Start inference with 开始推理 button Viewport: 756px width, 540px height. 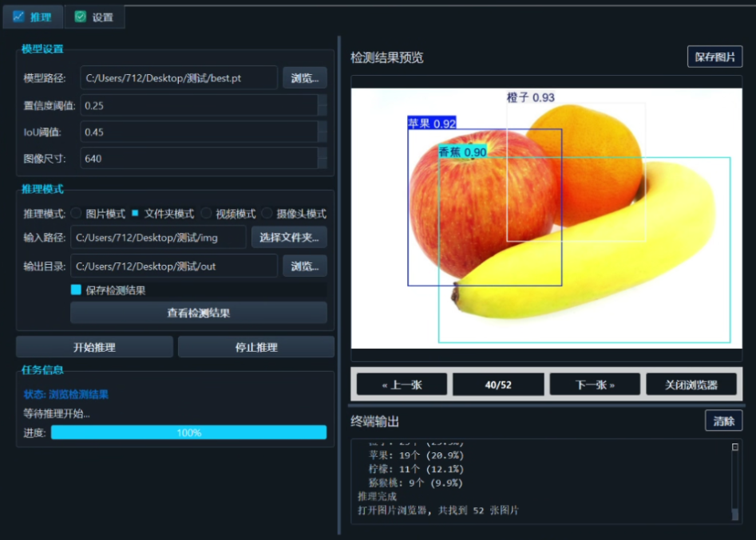[x=94, y=347]
